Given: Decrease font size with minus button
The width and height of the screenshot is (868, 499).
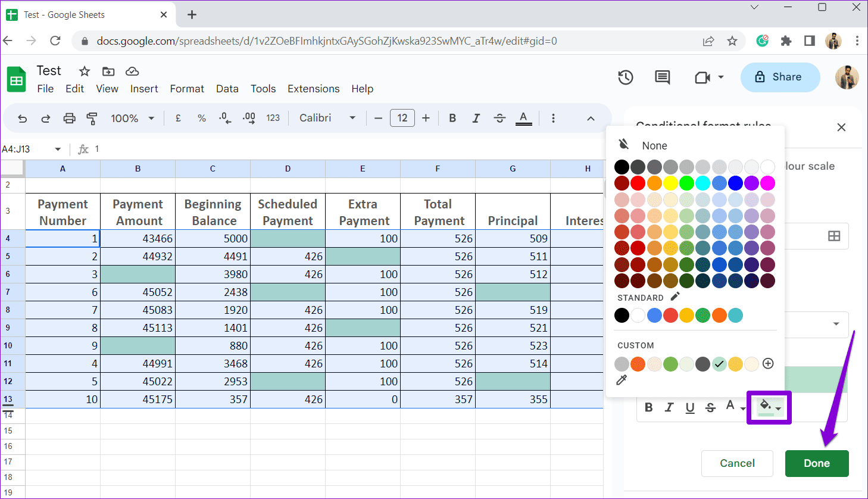Looking at the screenshot, I should [378, 118].
